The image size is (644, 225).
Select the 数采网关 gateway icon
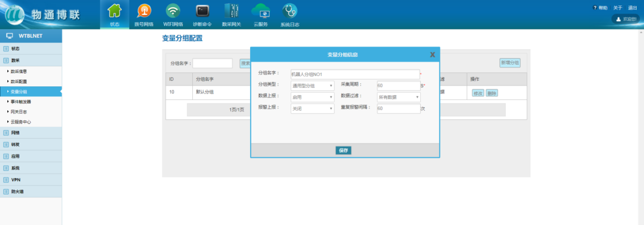click(231, 11)
